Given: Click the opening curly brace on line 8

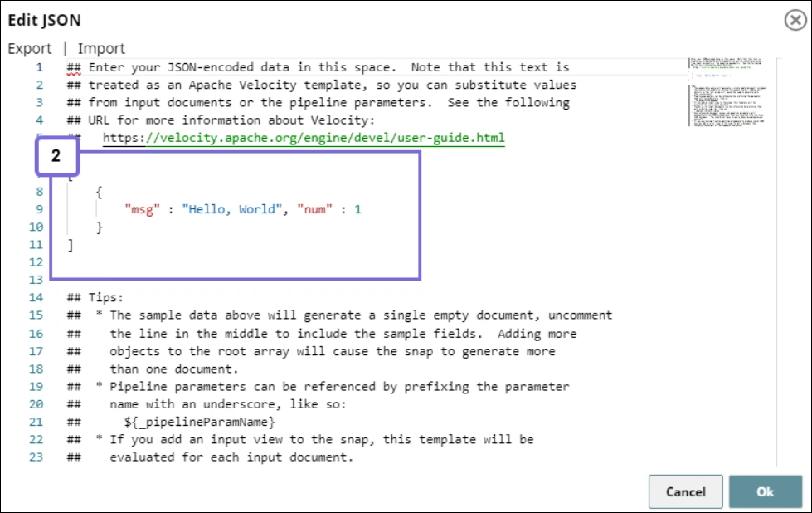Looking at the screenshot, I should pyautogui.click(x=100, y=192).
